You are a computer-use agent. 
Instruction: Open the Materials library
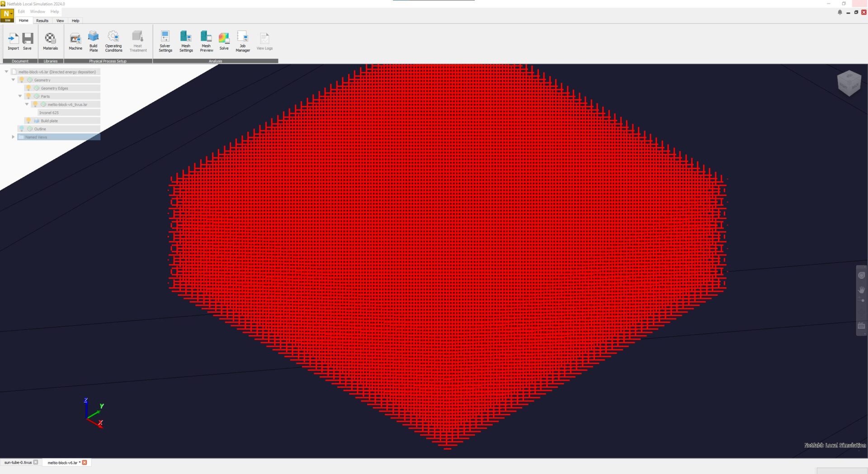click(50, 40)
